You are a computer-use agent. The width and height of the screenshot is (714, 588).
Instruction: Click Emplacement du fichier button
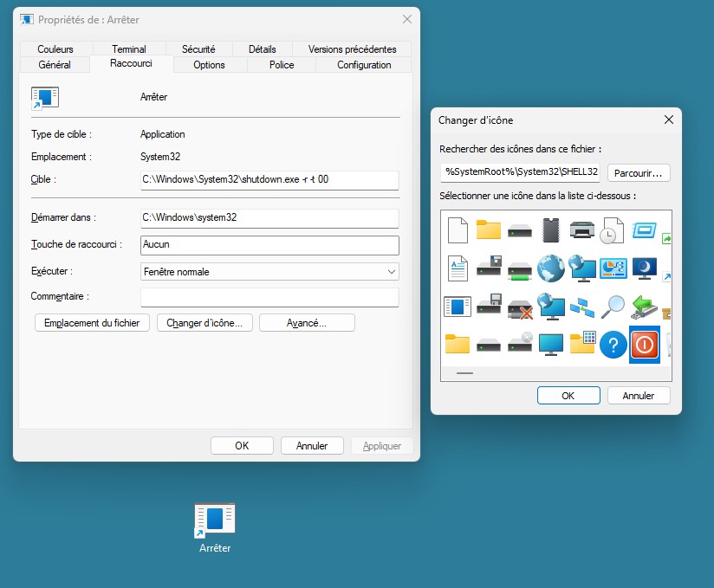click(x=92, y=323)
